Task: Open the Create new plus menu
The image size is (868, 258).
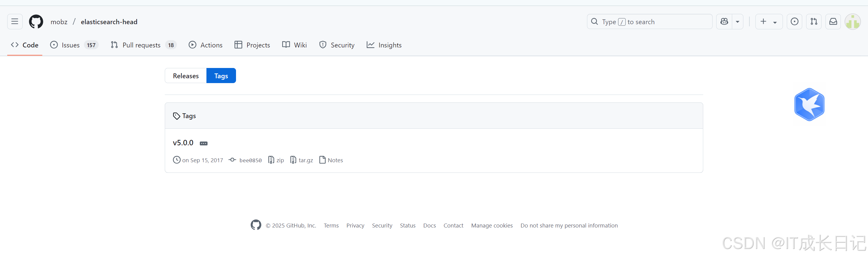Action: 769,21
